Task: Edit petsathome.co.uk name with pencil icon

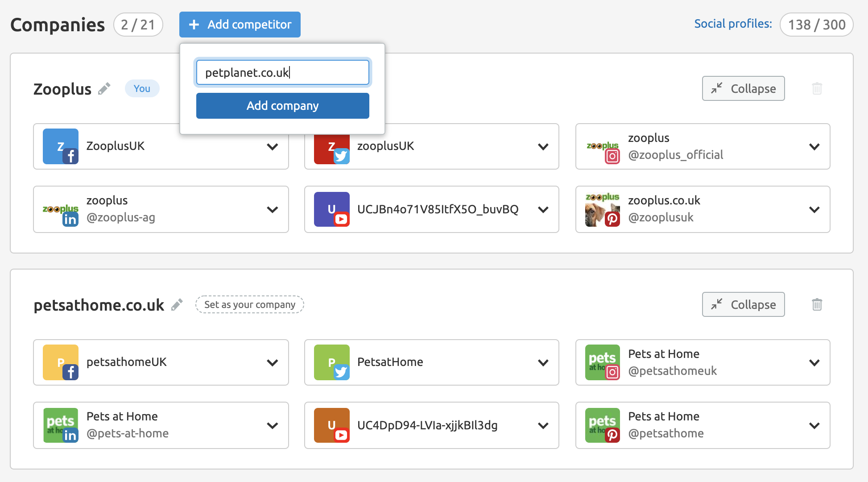Action: click(x=177, y=304)
